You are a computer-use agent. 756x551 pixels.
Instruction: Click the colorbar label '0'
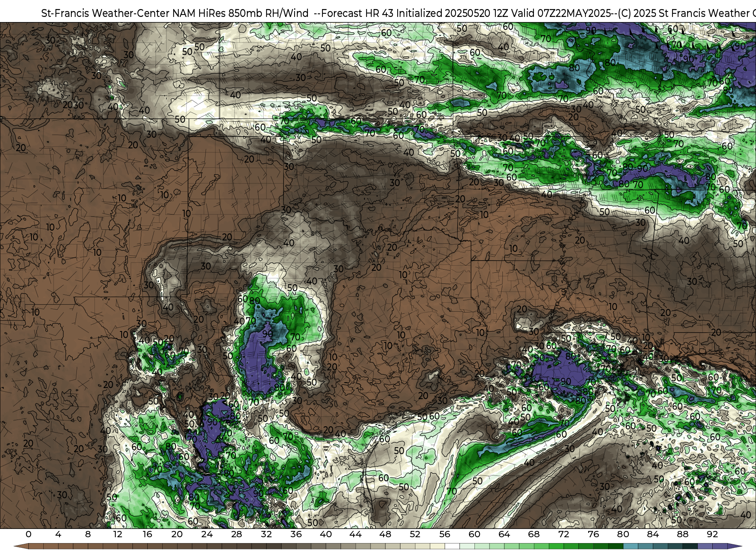tap(28, 534)
